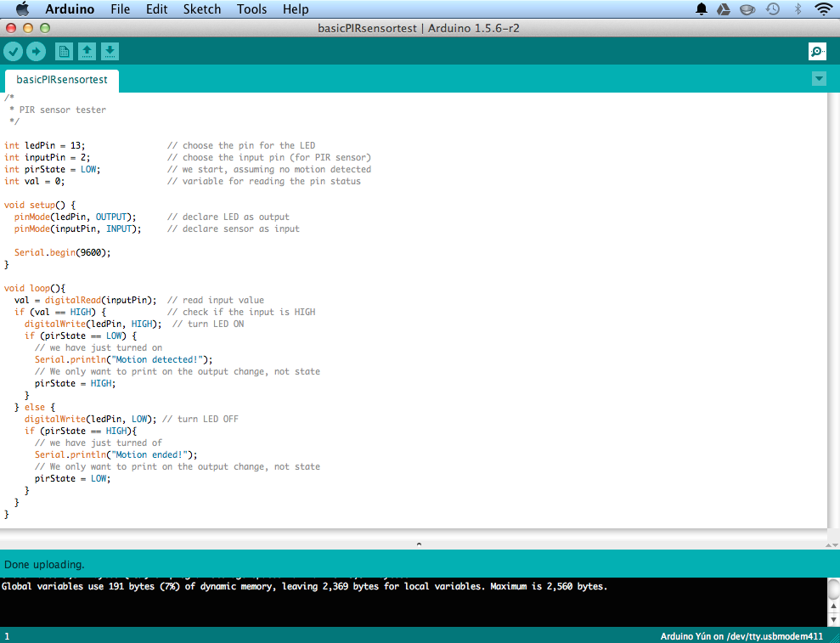Click the Google Drive menu bar icon

724,8
